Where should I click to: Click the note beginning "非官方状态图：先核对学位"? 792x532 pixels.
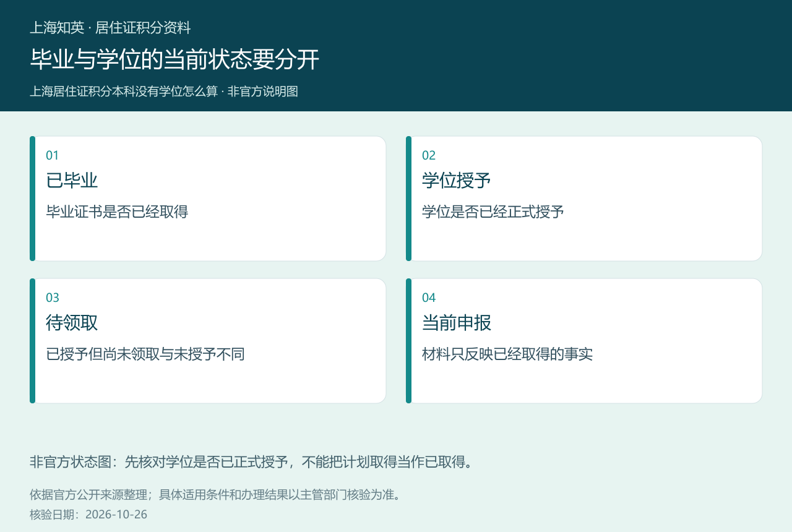pyautogui.click(x=251, y=462)
